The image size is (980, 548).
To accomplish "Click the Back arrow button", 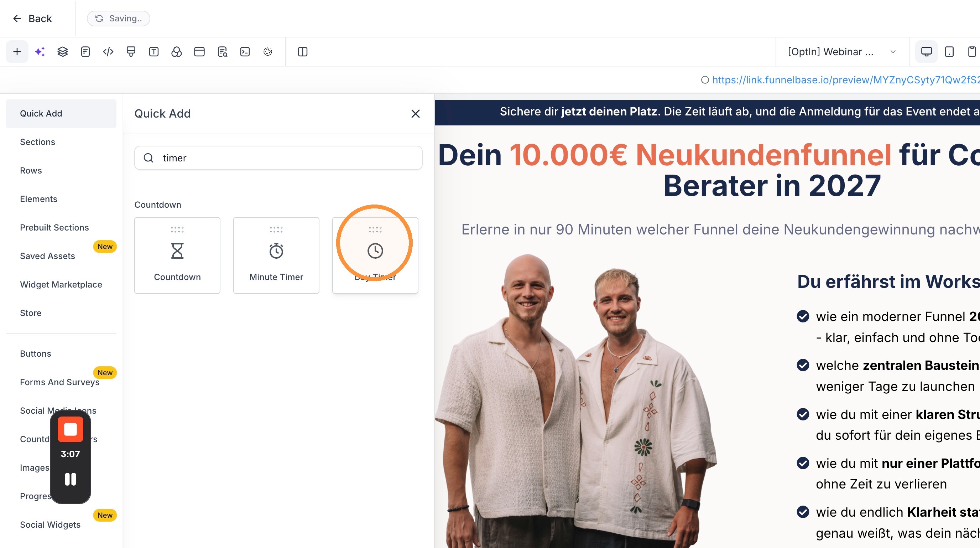I will click(32, 18).
